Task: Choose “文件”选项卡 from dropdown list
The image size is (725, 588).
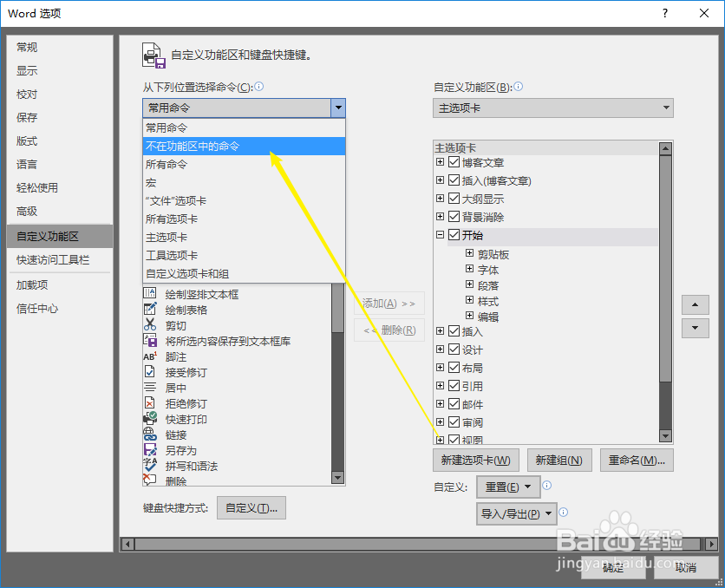Action: (245, 200)
